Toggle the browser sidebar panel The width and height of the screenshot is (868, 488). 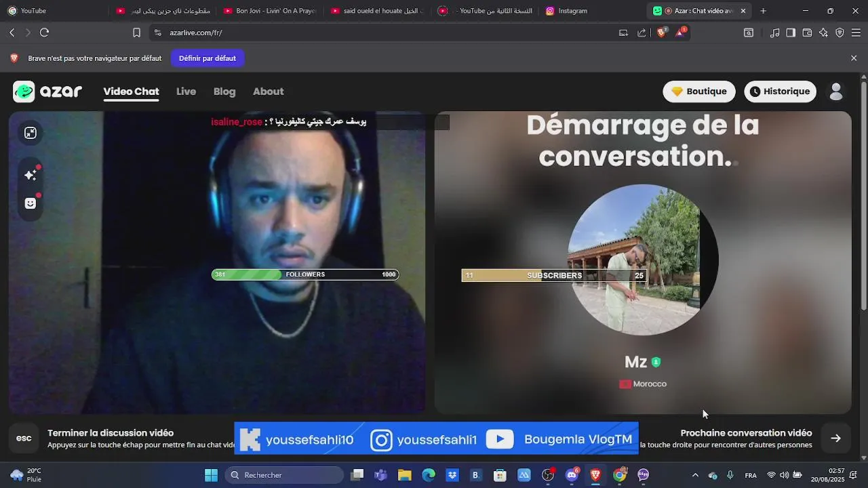791,33
